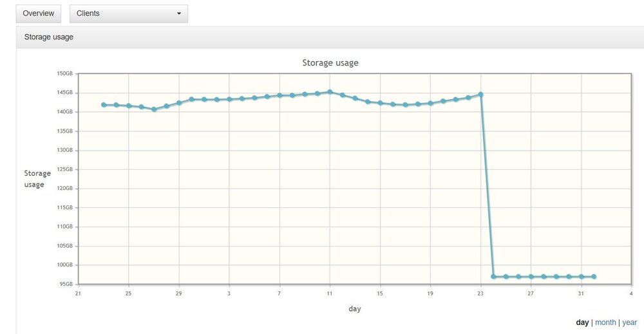Click the data point above x-axis label 29
This screenshot has width=644, height=334.
coord(179,102)
